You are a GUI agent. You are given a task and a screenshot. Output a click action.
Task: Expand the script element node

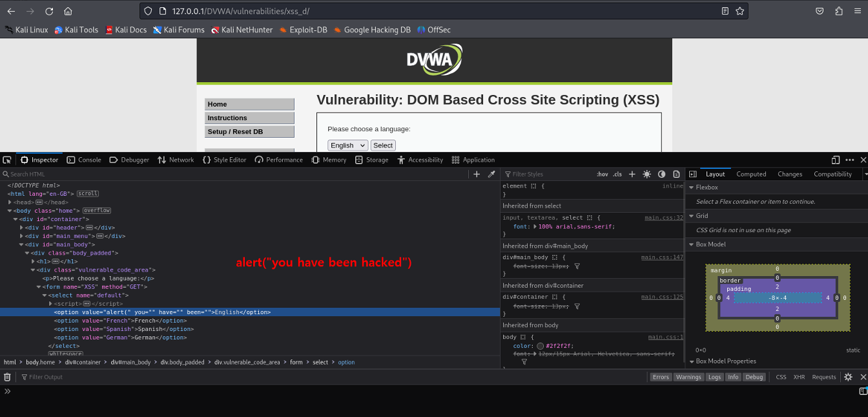(x=51, y=304)
